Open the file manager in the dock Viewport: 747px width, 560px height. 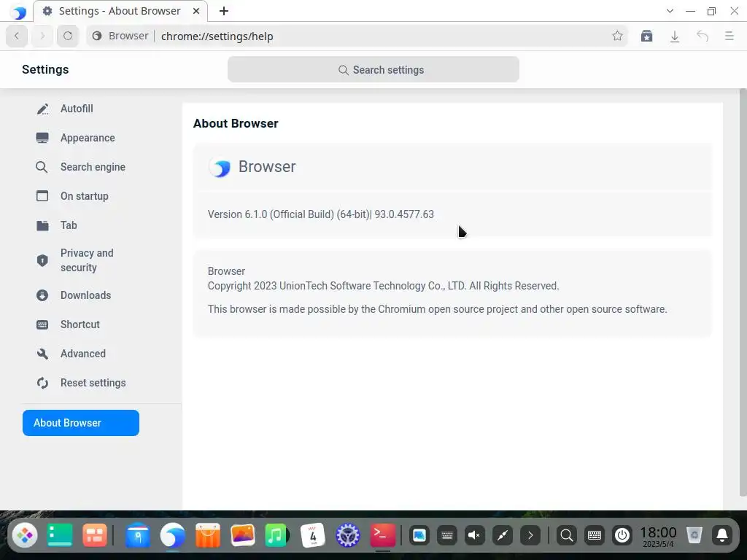[x=137, y=535]
